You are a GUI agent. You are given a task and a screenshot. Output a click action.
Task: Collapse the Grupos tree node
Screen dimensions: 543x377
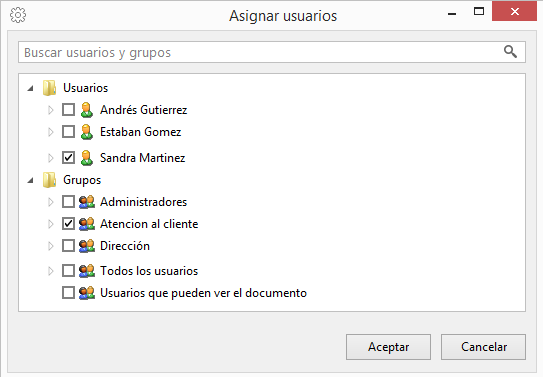click(30, 180)
